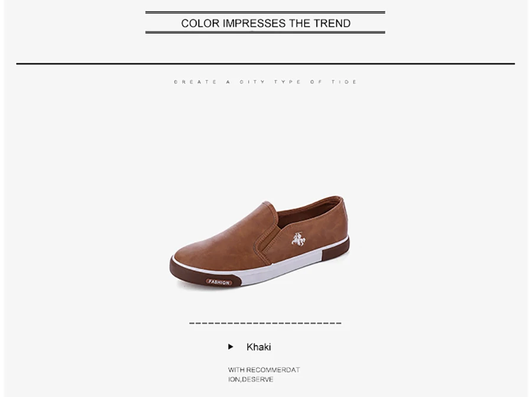Click the long solid black divider line
The image size is (532, 397).
pyautogui.click(x=265, y=63)
